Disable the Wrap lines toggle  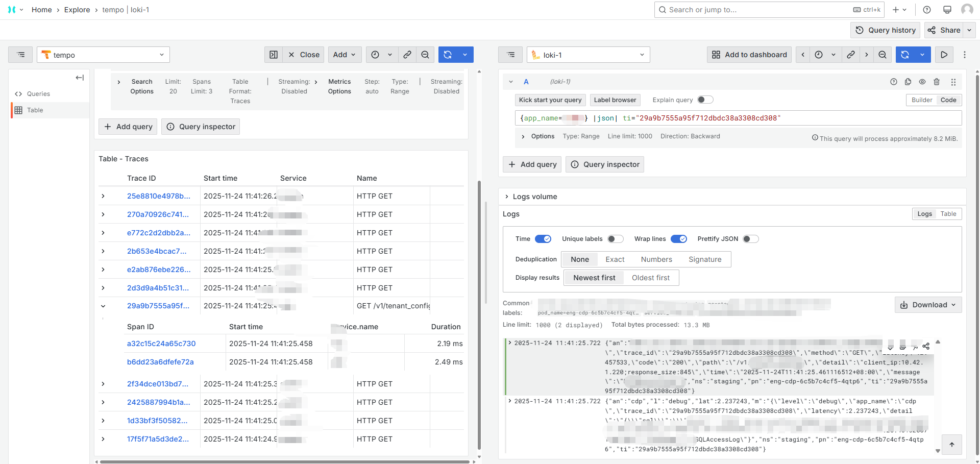[x=678, y=239]
